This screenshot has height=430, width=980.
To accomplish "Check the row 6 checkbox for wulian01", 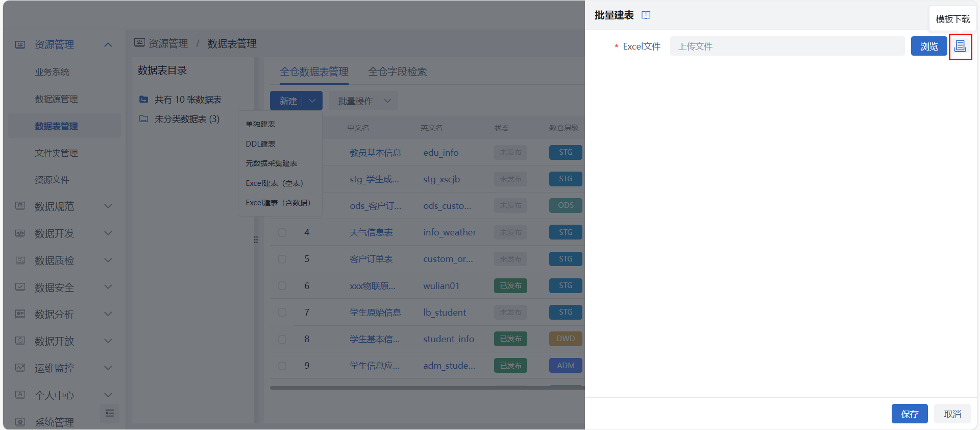I will (x=282, y=286).
